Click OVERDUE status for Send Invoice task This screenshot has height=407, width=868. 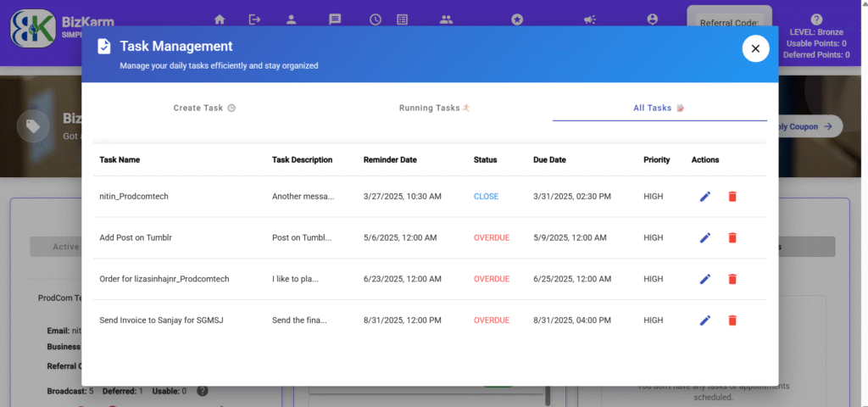coord(492,320)
